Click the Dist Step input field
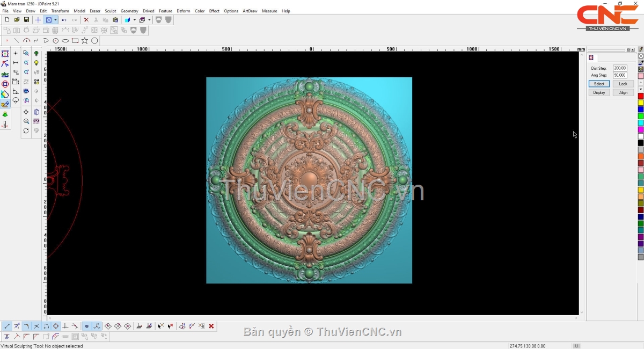 pos(620,68)
